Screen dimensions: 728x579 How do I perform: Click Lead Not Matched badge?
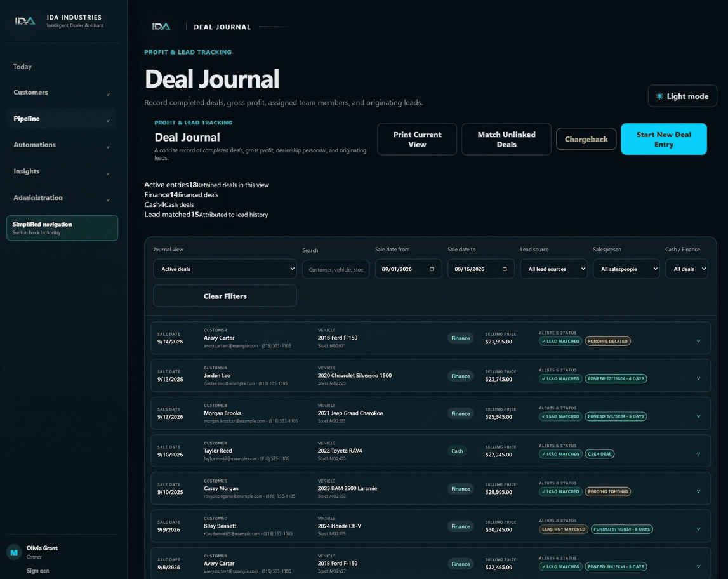pyautogui.click(x=564, y=529)
